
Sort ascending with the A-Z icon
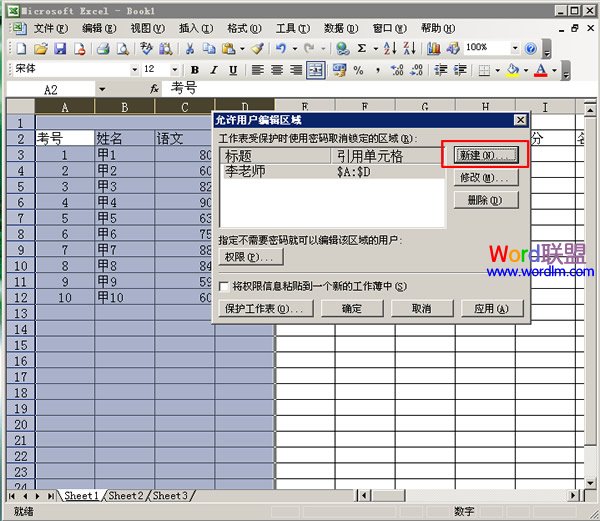pyautogui.click(x=390, y=48)
